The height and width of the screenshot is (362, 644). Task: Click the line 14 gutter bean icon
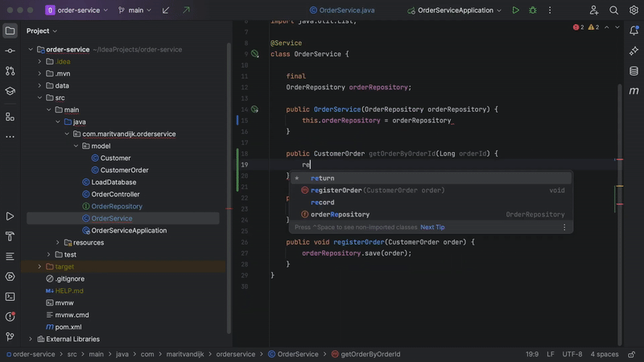(x=254, y=109)
